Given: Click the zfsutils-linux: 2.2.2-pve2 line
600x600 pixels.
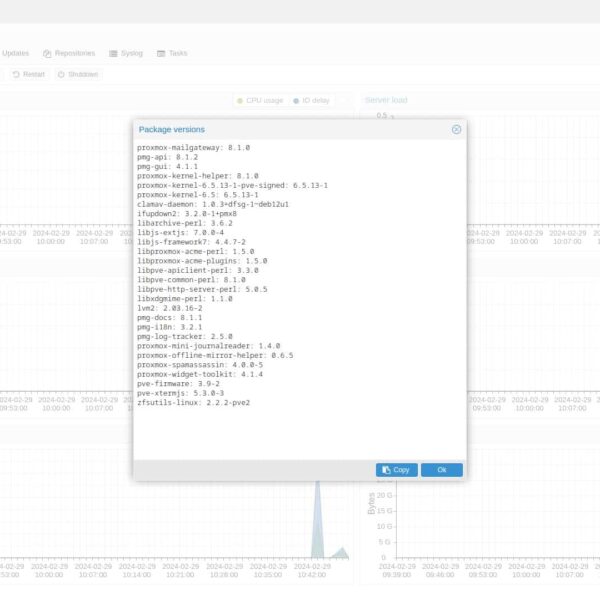Looking at the screenshot, I should click(x=193, y=403).
